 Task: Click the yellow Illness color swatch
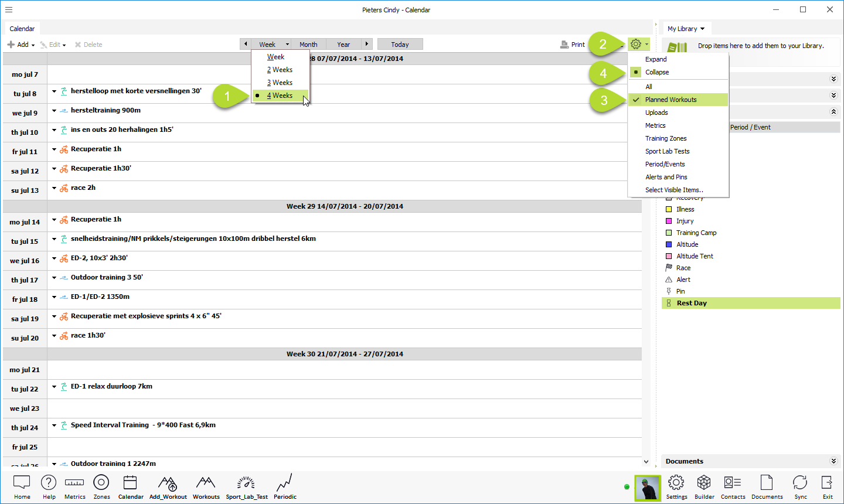click(669, 209)
